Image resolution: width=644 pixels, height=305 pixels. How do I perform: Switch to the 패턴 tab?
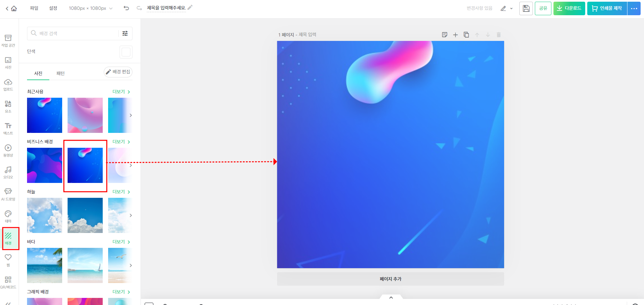(x=60, y=73)
